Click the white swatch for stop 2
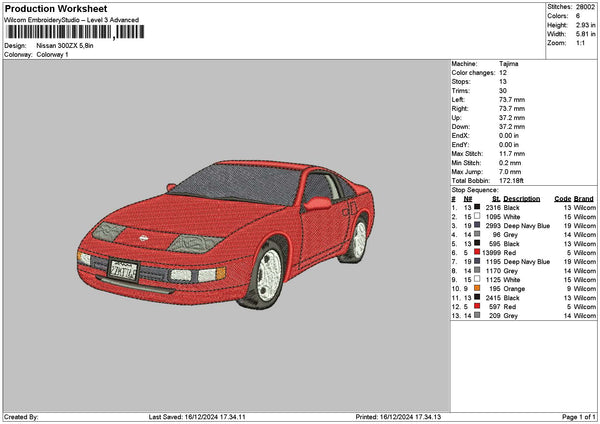Screen dimensions: 600x424 tap(477, 216)
